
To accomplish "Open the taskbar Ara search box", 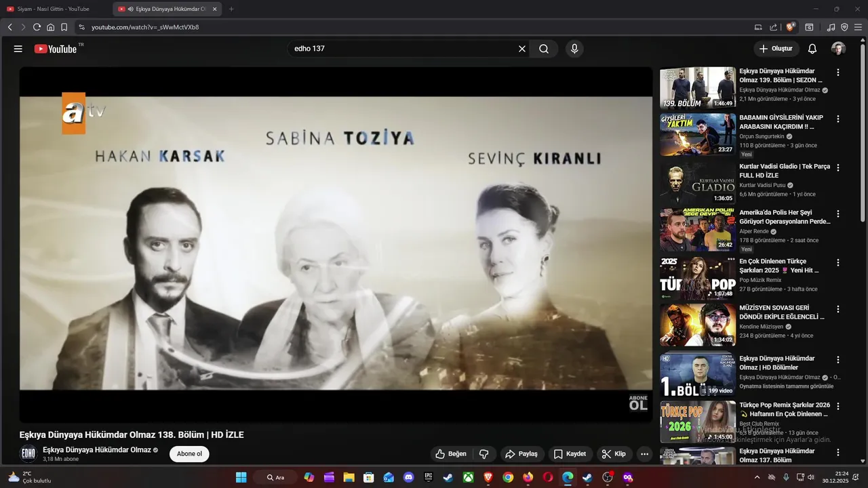I will pos(275,477).
